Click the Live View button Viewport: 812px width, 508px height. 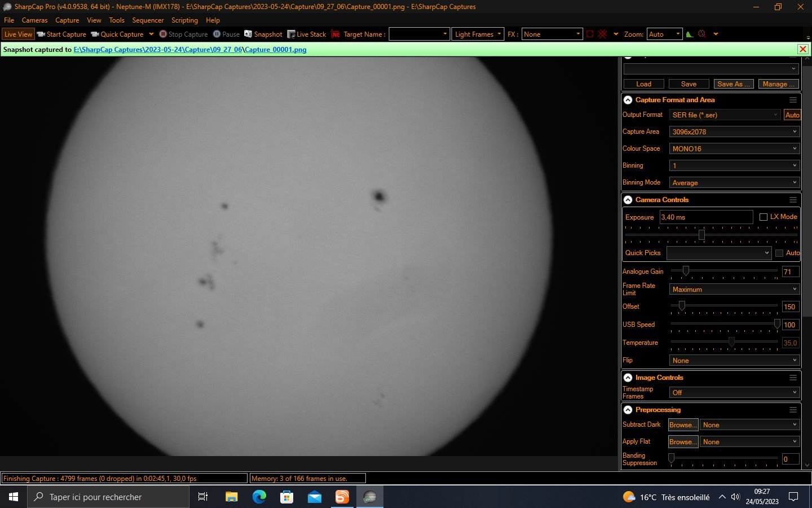click(x=18, y=34)
